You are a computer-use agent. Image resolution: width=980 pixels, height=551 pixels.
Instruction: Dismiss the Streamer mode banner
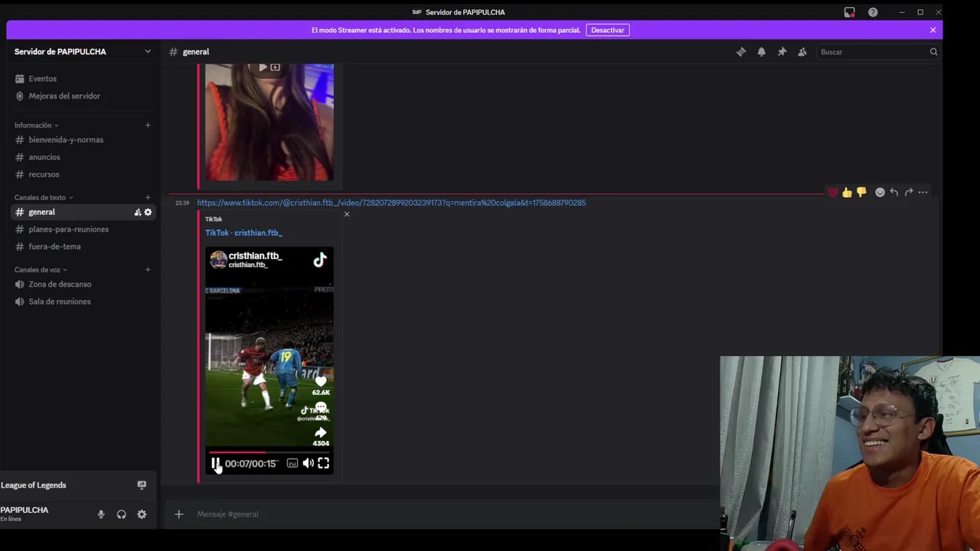933,30
